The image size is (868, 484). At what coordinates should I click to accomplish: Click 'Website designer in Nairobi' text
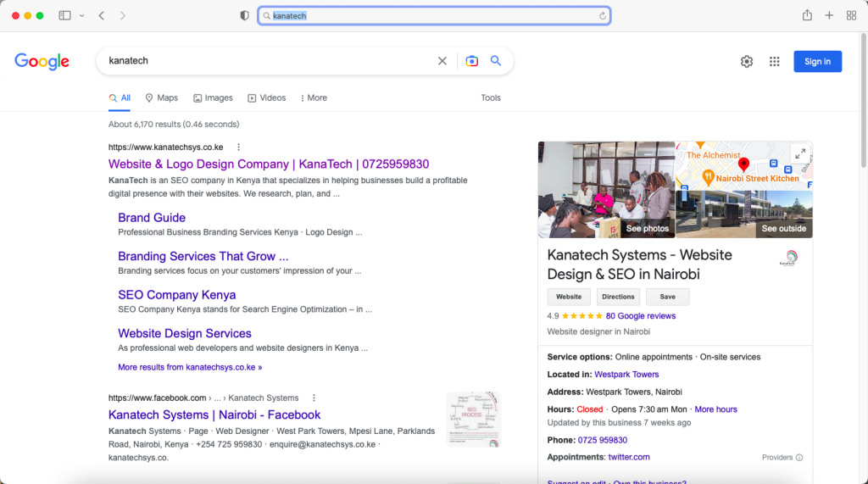click(598, 331)
